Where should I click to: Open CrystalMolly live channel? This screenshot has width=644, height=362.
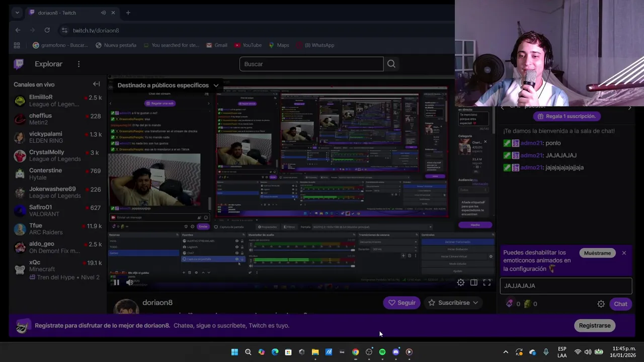click(x=58, y=156)
